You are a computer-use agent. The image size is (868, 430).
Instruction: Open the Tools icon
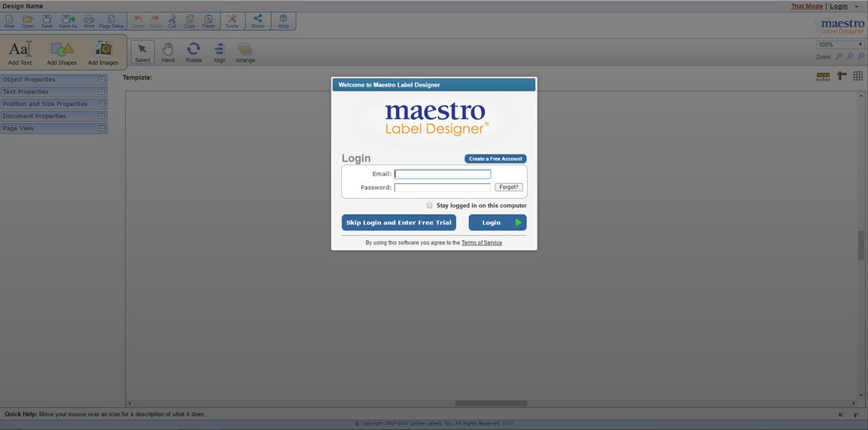(x=232, y=21)
